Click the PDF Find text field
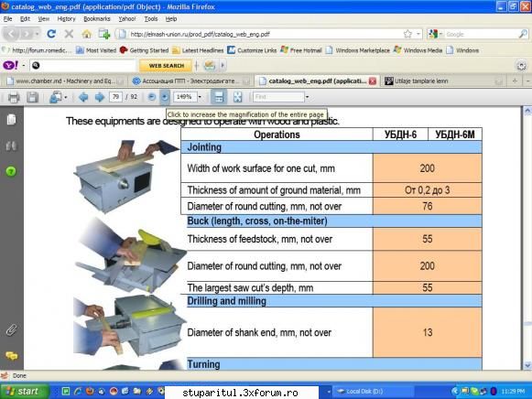Screen dimensions: 532x399 point(279,97)
